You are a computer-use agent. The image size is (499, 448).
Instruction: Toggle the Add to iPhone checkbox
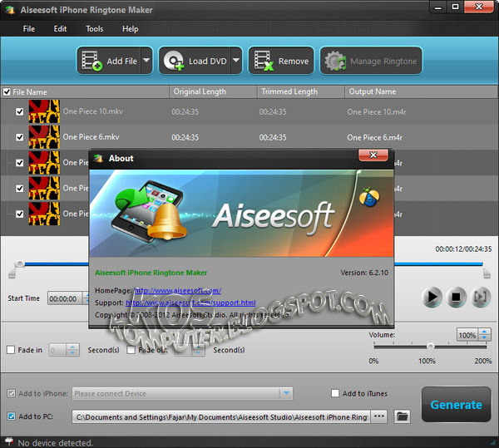11,393
